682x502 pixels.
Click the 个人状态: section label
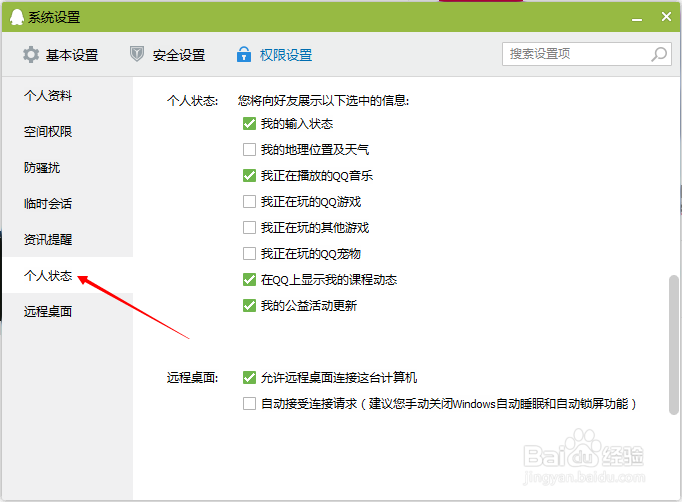click(192, 101)
